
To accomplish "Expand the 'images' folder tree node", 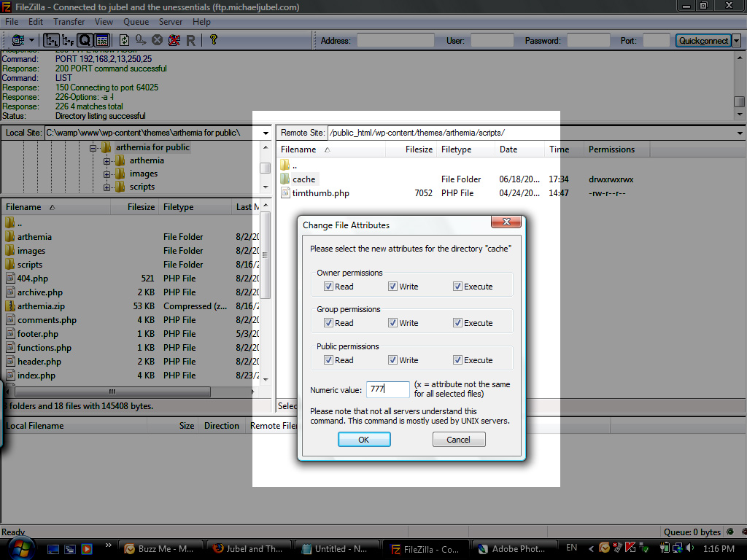I will tap(107, 174).
